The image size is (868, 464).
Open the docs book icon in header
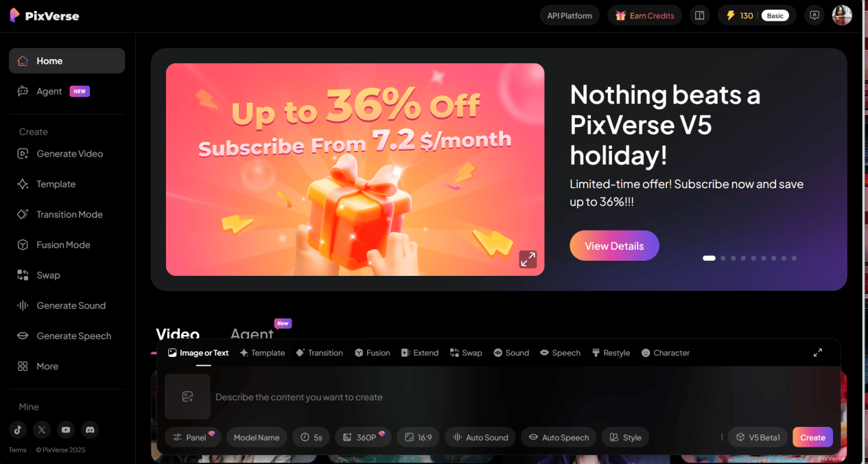[700, 15]
